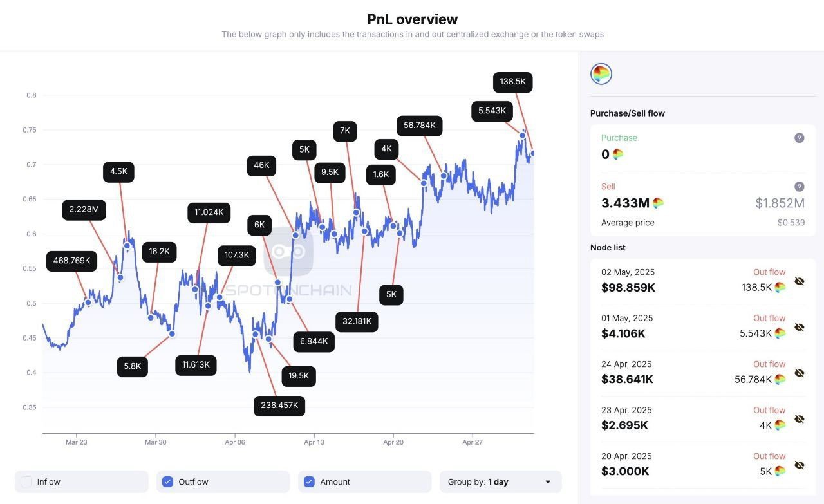This screenshot has height=504, width=824.
Task: Select the 138.5K label marker on chart
Action: (513, 82)
